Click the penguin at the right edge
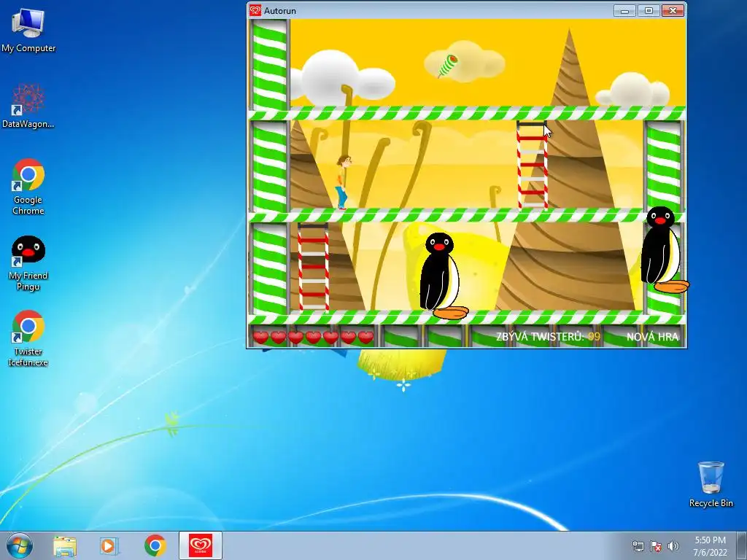The width and height of the screenshot is (747, 560). (664, 249)
